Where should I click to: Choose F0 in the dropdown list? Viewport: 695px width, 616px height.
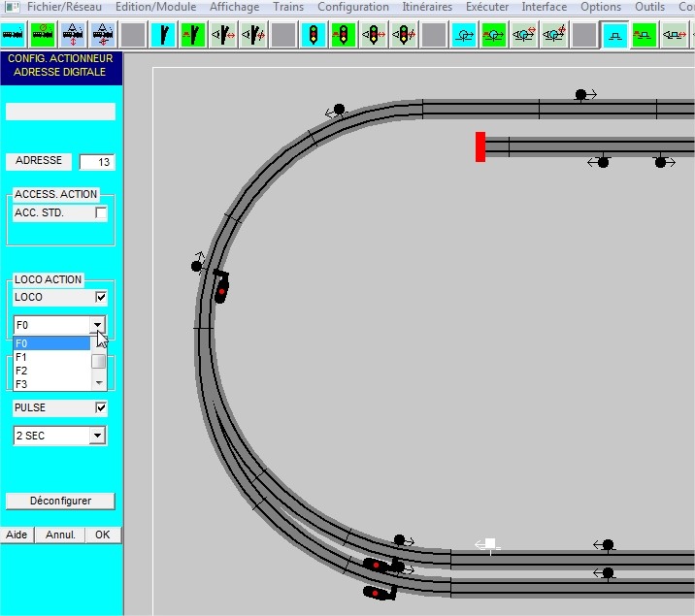click(51, 343)
